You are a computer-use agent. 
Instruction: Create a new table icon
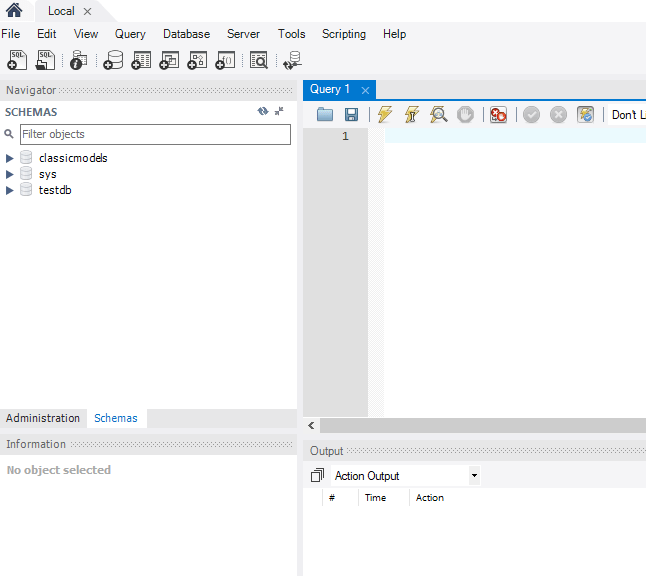(141, 61)
